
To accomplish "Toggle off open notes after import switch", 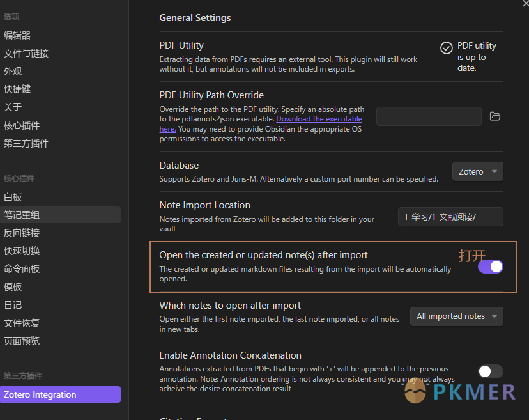I will click(x=491, y=267).
